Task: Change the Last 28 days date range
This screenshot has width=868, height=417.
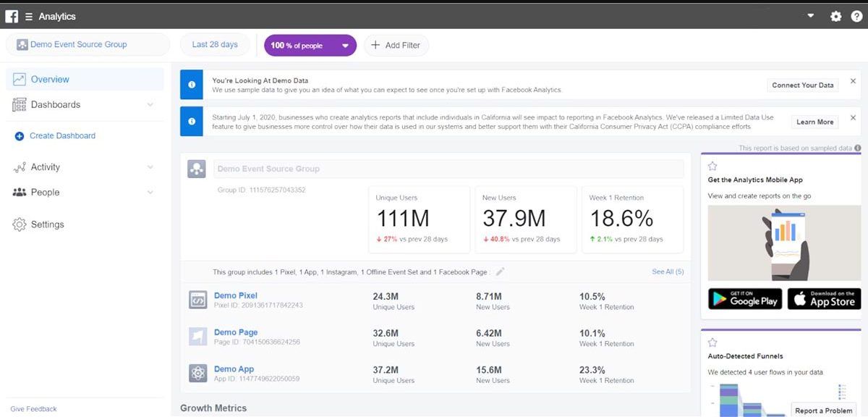Action: click(x=215, y=44)
